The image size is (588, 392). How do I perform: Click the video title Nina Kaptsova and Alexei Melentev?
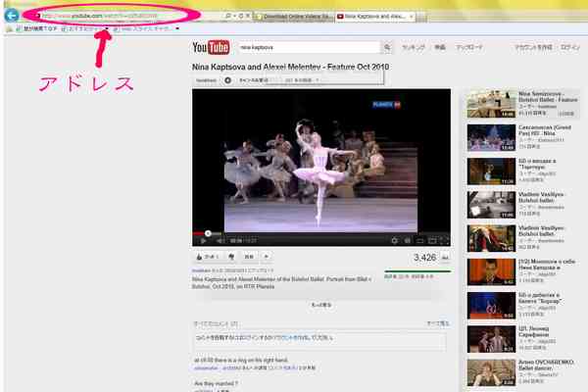pos(290,67)
